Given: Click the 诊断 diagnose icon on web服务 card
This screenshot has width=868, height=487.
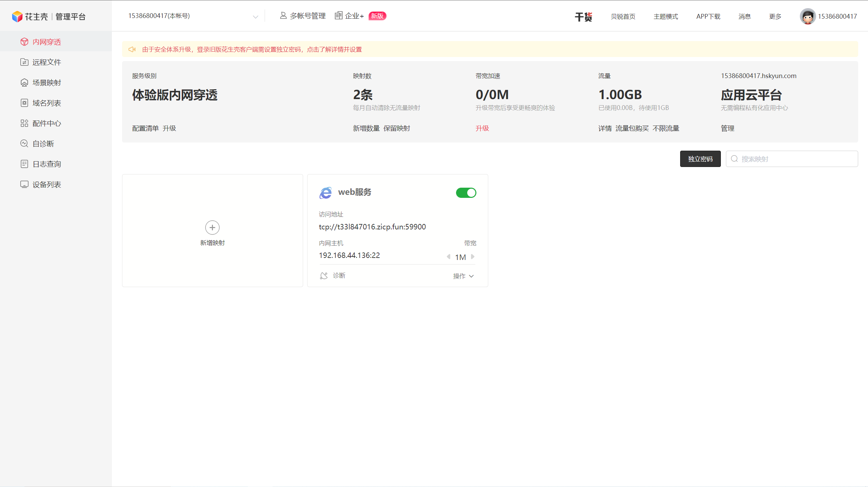Looking at the screenshot, I should [x=324, y=276].
